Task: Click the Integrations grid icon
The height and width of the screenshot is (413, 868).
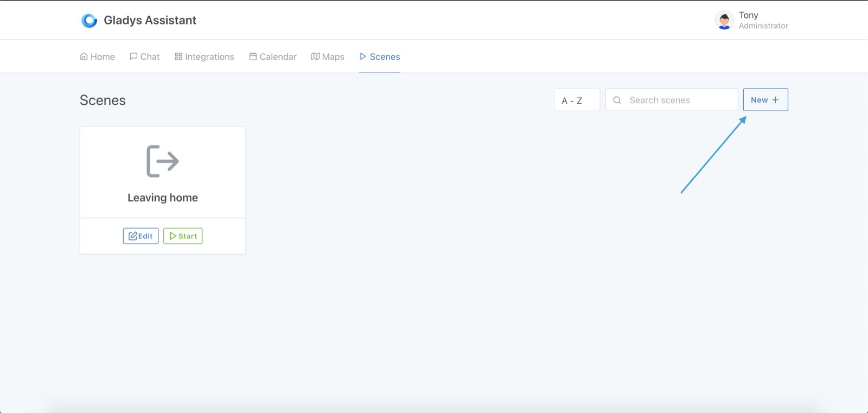Action: point(178,56)
